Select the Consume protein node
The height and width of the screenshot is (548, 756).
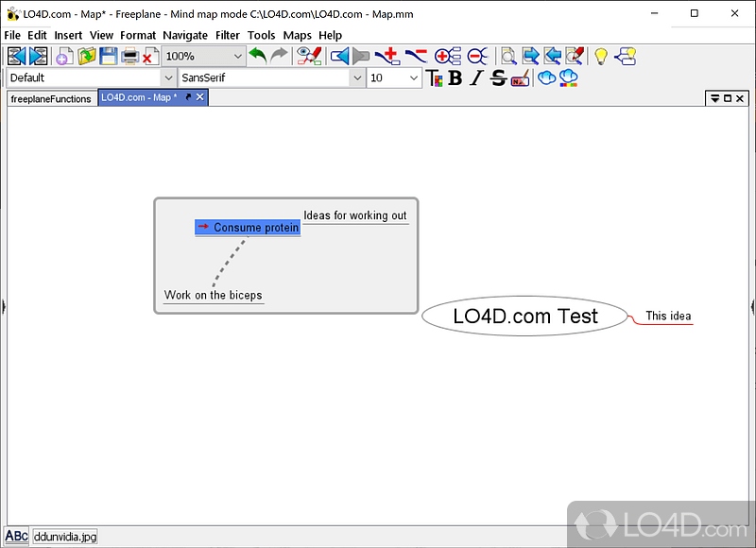click(248, 228)
